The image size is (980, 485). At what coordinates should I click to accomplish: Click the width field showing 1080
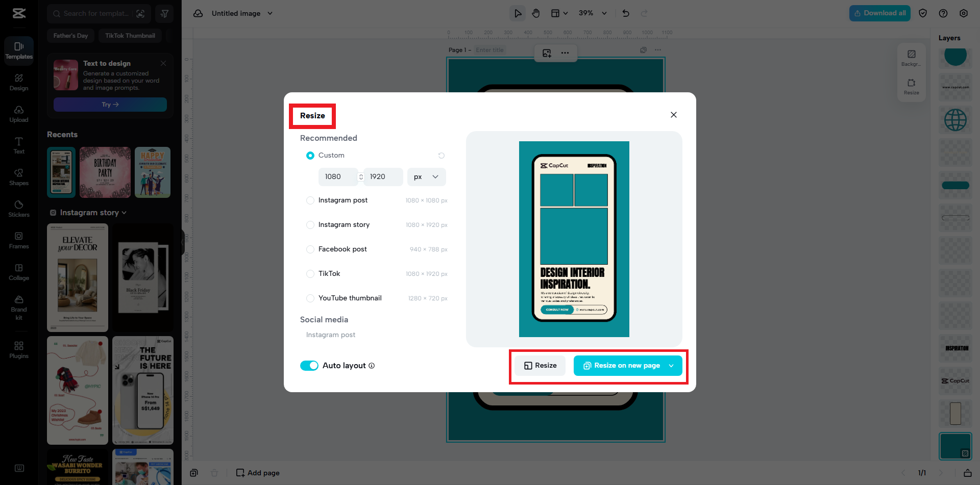coord(337,177)
